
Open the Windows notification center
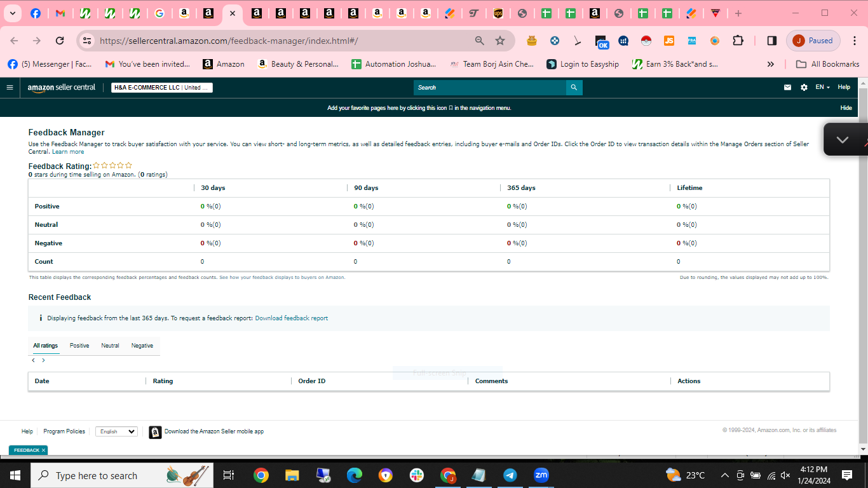[x=847, y=475]
